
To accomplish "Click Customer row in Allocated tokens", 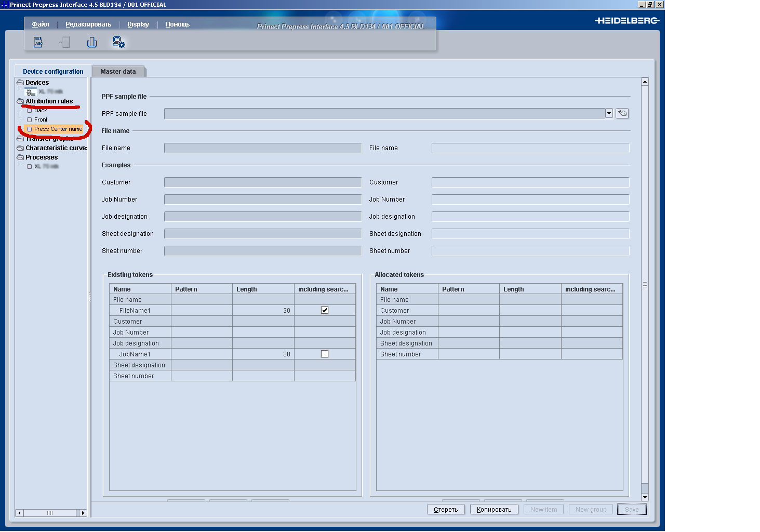I will (499, 310).
